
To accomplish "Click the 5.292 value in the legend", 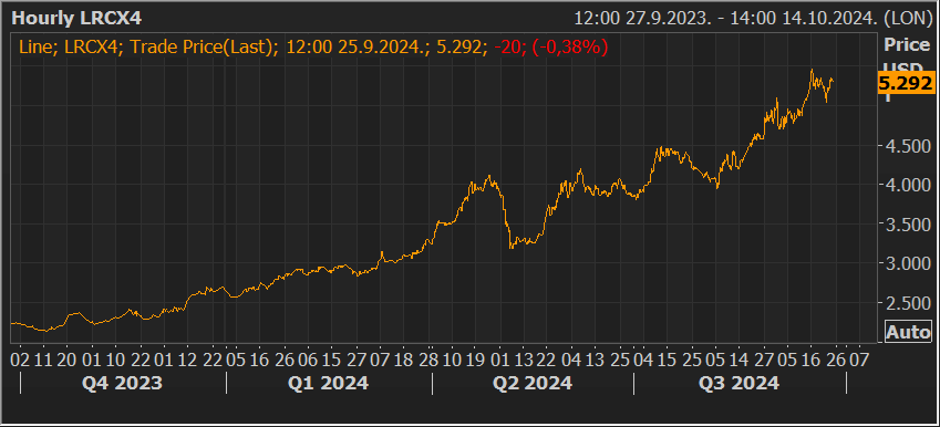I will [466, 47].
